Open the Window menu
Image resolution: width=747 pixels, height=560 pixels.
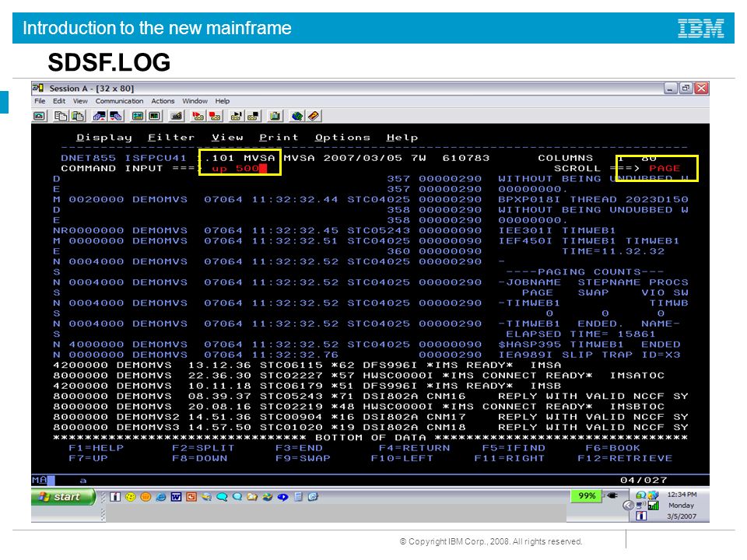click(195, 101)
